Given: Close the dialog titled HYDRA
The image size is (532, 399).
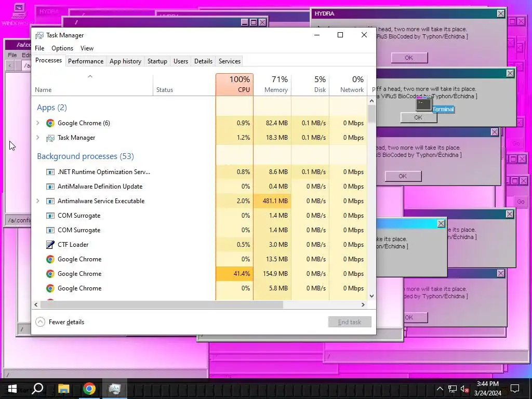Looking at the screenshot, I should pos(500,14).
